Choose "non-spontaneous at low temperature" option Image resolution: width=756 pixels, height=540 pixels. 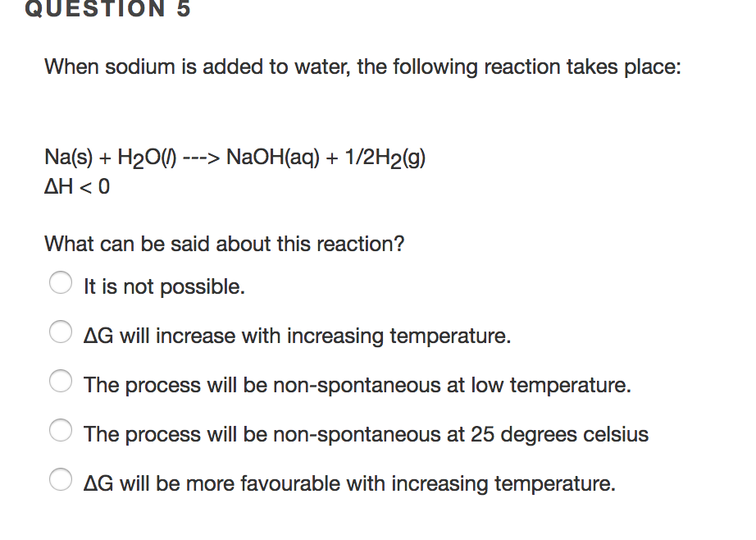coord(61,381)
